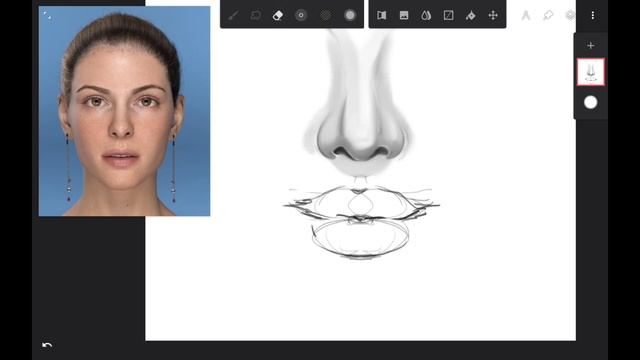The image size is (640, 360).
Task: Select the Paint Bucket fill tool
Action: tap(471, 16)
